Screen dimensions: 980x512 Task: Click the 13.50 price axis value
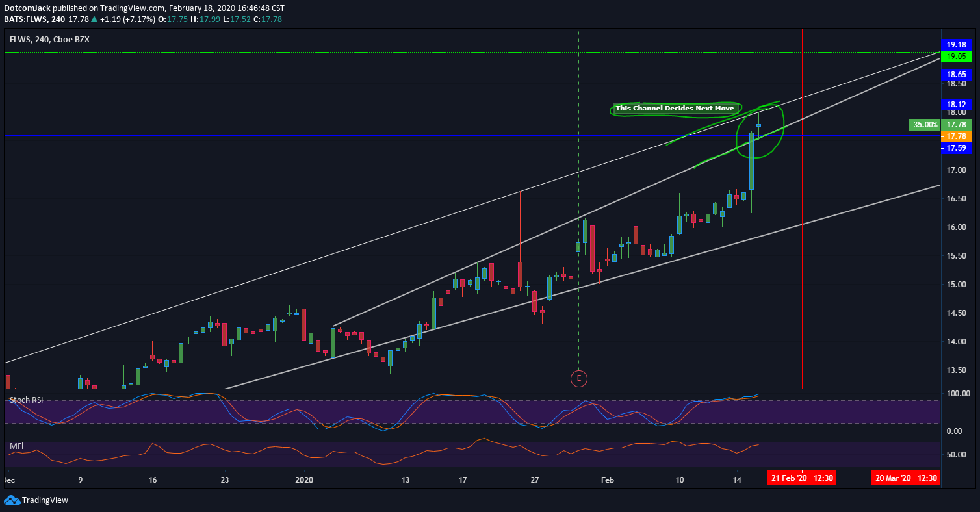tap(955, 370)
